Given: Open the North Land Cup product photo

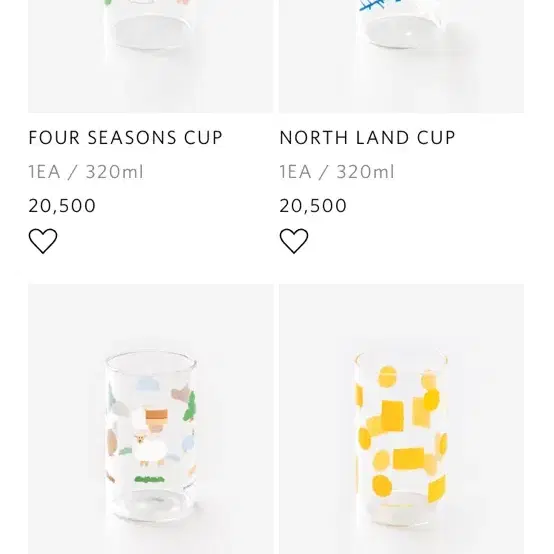Looking at the screenshot, I should coord(401,57).
